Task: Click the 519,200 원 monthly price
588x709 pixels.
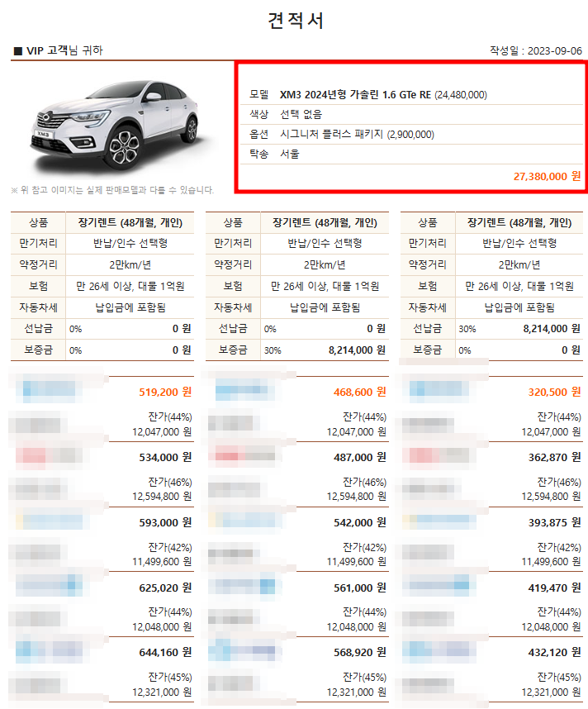Action: coord(165,392)
